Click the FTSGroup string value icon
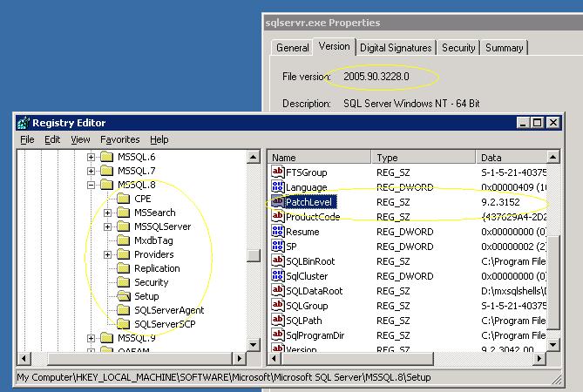The width and height of the screenshot is (583, 392). point(278,172)
